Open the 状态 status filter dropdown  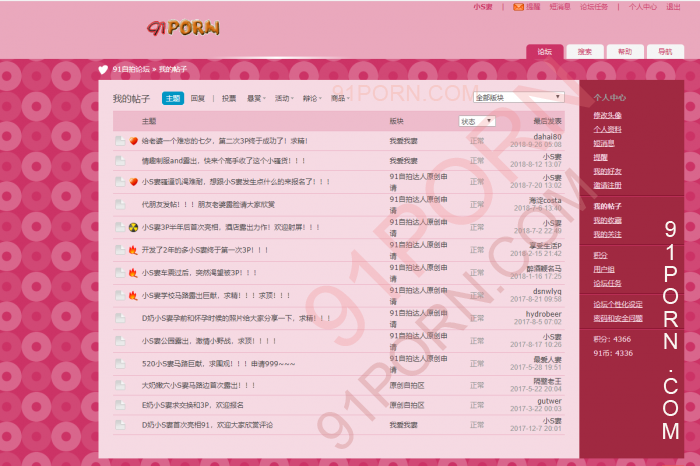477,121
